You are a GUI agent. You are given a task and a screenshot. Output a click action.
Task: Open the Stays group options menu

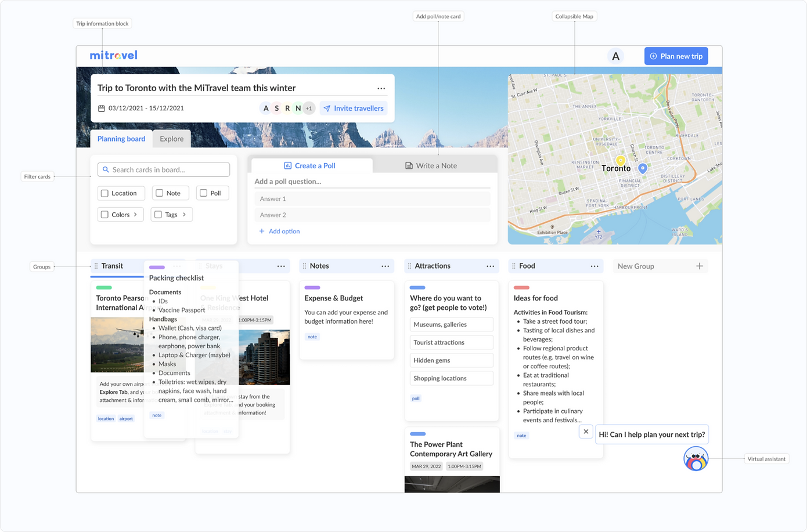tap(281, 266)
